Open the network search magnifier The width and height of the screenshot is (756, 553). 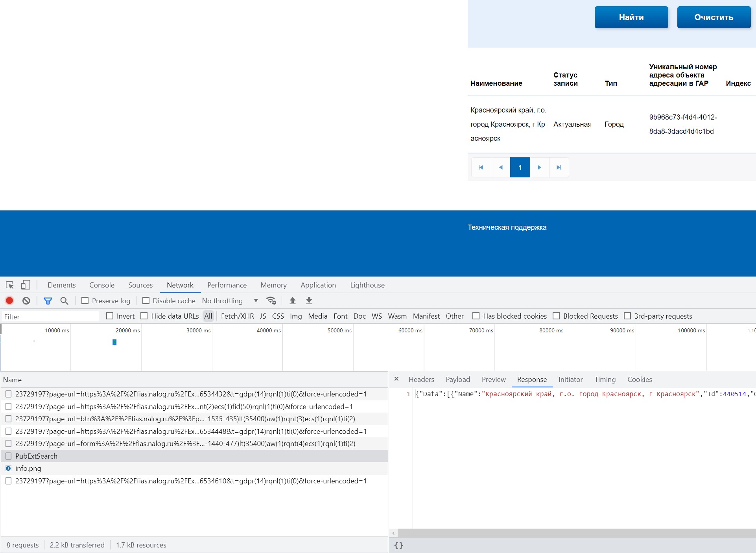click(64, 301)
